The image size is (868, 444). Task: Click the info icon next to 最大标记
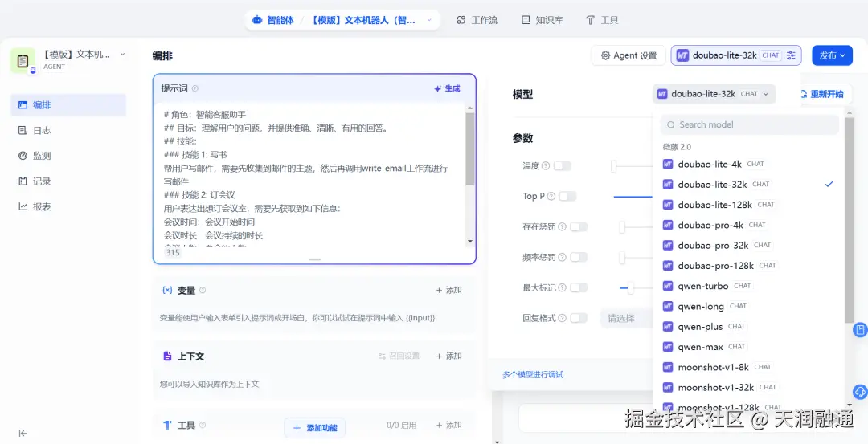(563, 287)
